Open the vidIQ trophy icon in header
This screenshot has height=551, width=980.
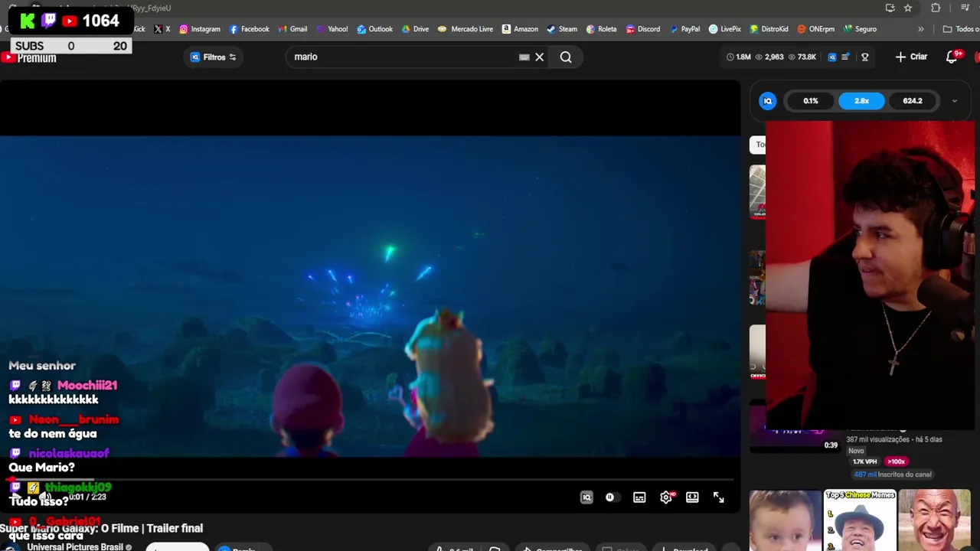coord(865,57)
